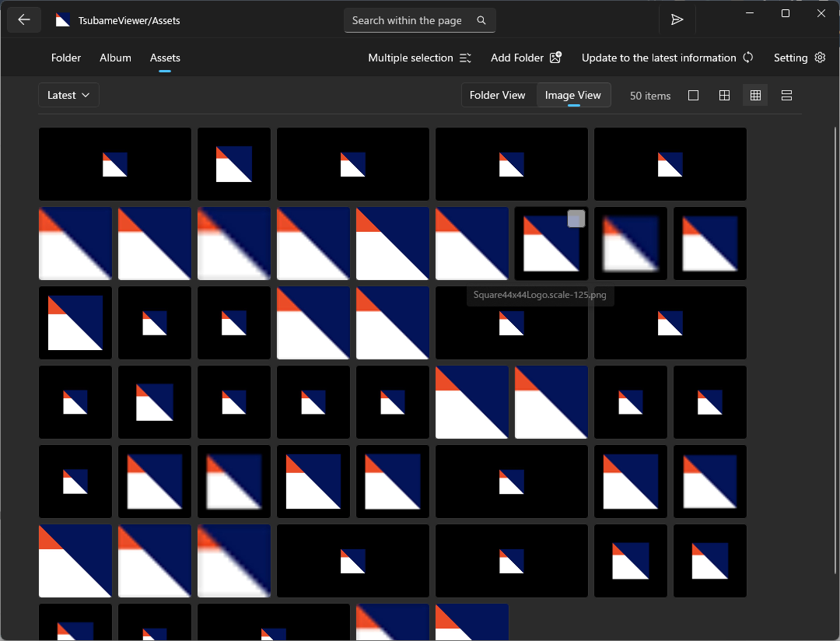Open the Album tab
840x641 pixels.
(115, 58)
